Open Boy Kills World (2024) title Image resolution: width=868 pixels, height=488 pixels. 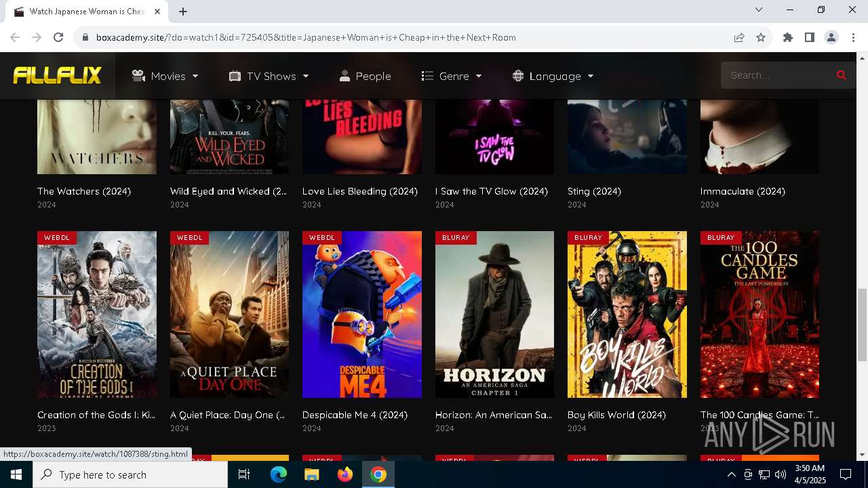click(616, 415)
